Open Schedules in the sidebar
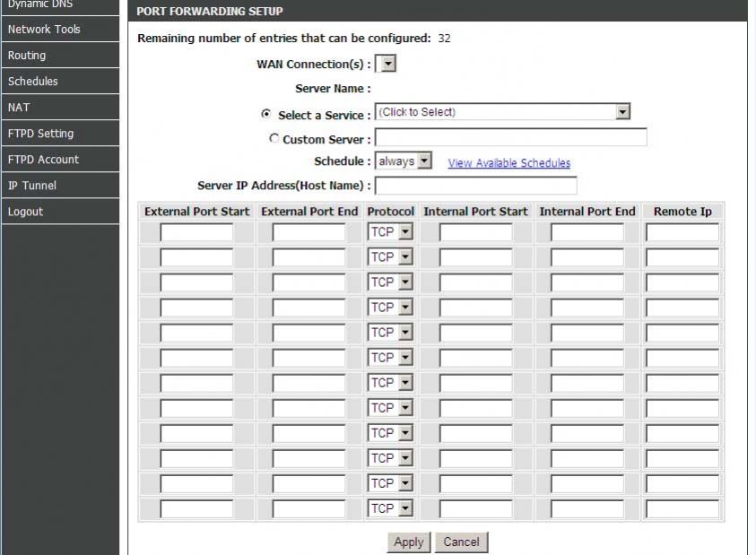This screenshot has height=555, width=756. [x=60, y=81]
